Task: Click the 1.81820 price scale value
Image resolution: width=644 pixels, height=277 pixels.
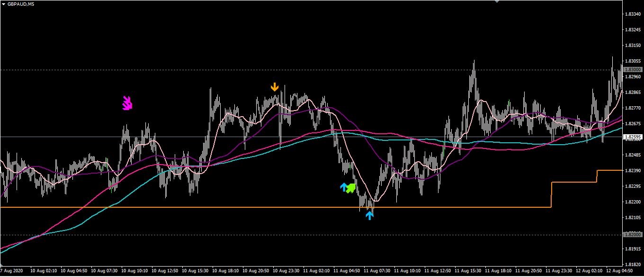Action: click(x=633, y=265)
